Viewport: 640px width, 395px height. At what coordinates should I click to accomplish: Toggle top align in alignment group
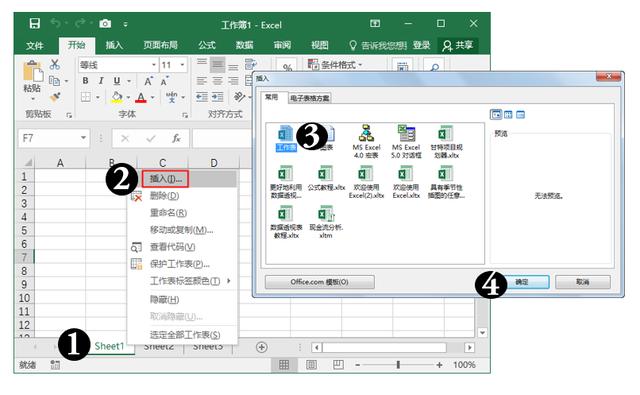(202, 63)
